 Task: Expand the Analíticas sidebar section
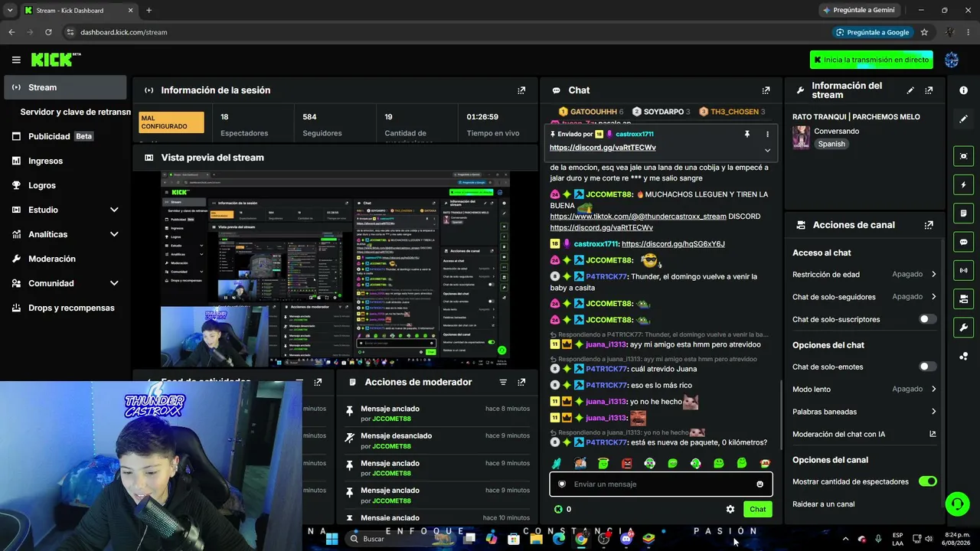pyautogui.click(x=114, y=234)
